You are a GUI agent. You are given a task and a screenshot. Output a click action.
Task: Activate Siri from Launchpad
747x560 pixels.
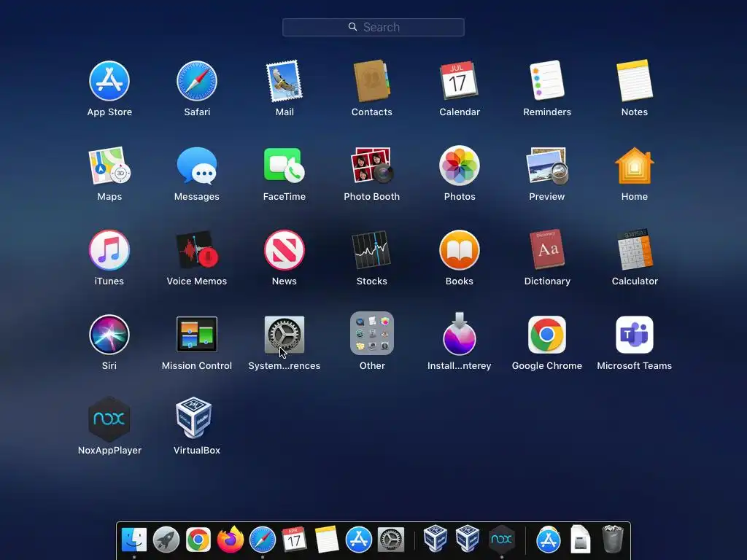[x=109, y=335]
